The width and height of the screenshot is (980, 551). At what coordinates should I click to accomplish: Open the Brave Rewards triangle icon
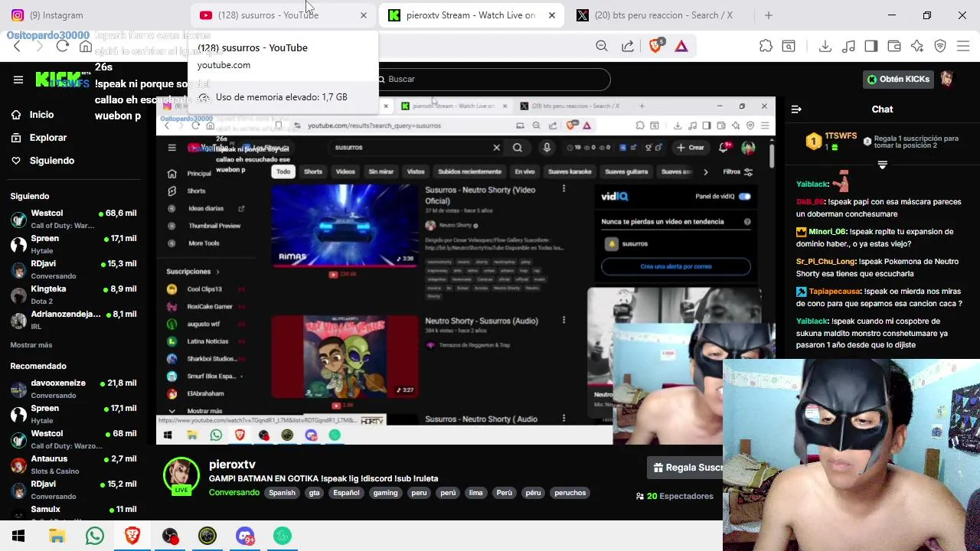[x=681, y=47]
